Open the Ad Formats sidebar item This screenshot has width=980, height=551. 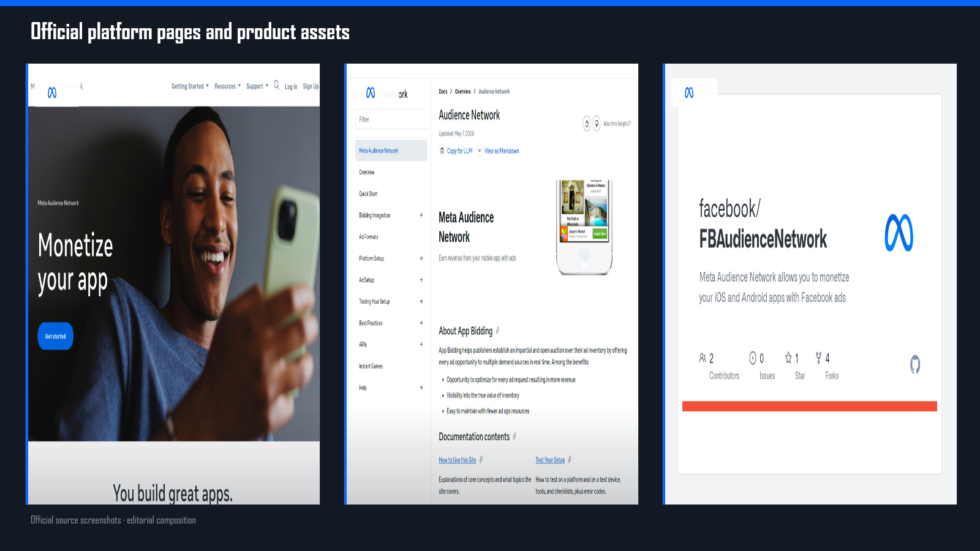click(x=369, y=237)
